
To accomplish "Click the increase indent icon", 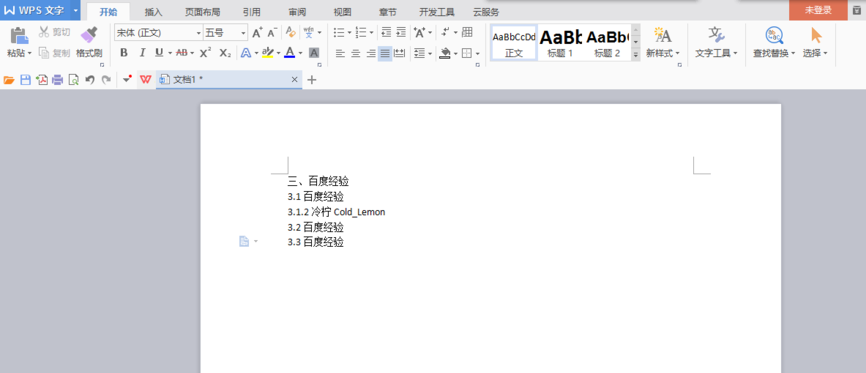I will pyautogui.click(x=401, y=33).
